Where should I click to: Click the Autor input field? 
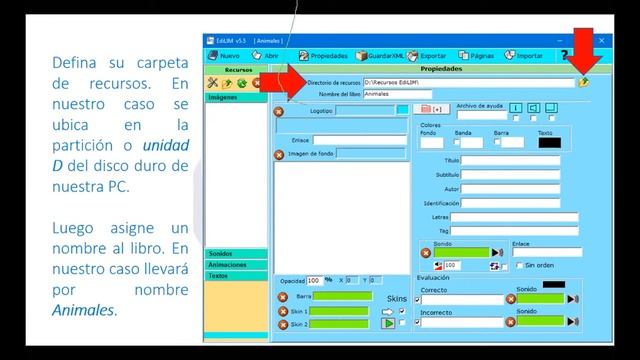tap(510, 189)
